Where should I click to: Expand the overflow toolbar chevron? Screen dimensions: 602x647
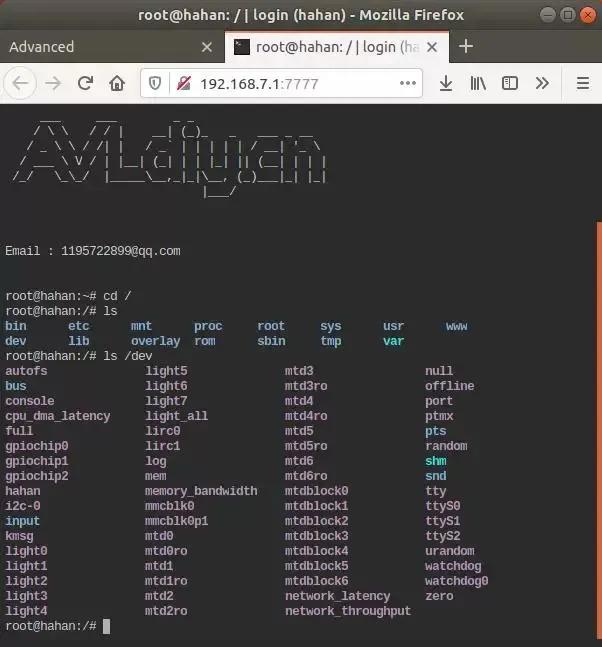542,83
